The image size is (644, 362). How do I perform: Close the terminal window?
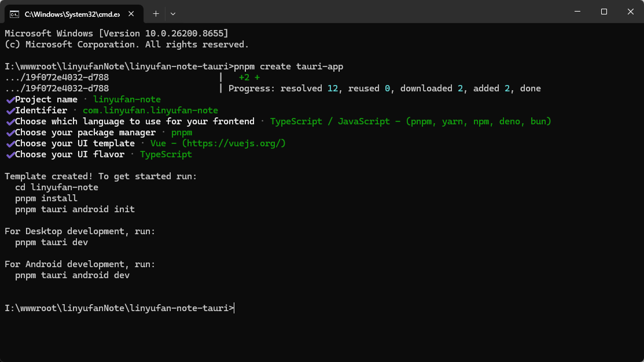[631, 12]
